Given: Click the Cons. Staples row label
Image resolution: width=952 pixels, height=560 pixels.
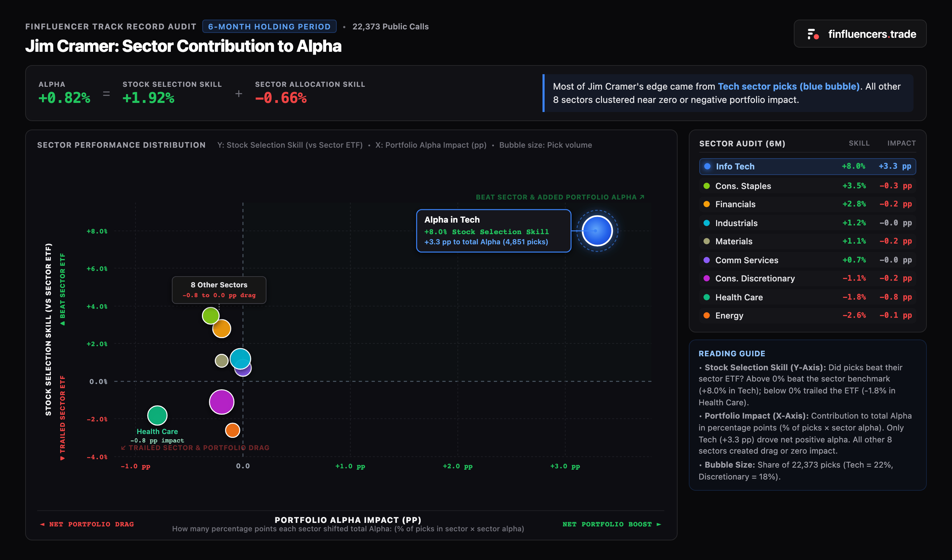Looking at the screenshot, I should point(743,186).
